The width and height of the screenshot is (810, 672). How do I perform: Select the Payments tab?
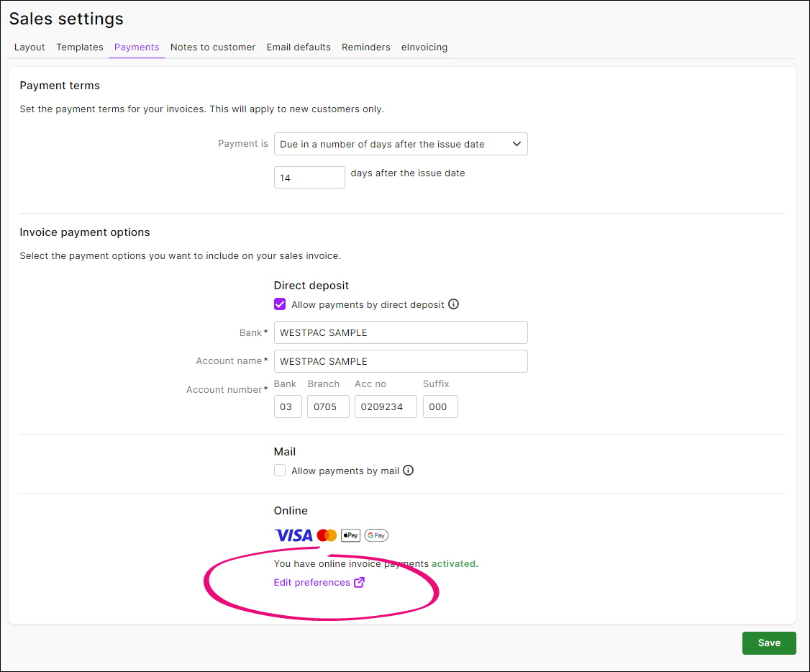click(x=137, y=47)
